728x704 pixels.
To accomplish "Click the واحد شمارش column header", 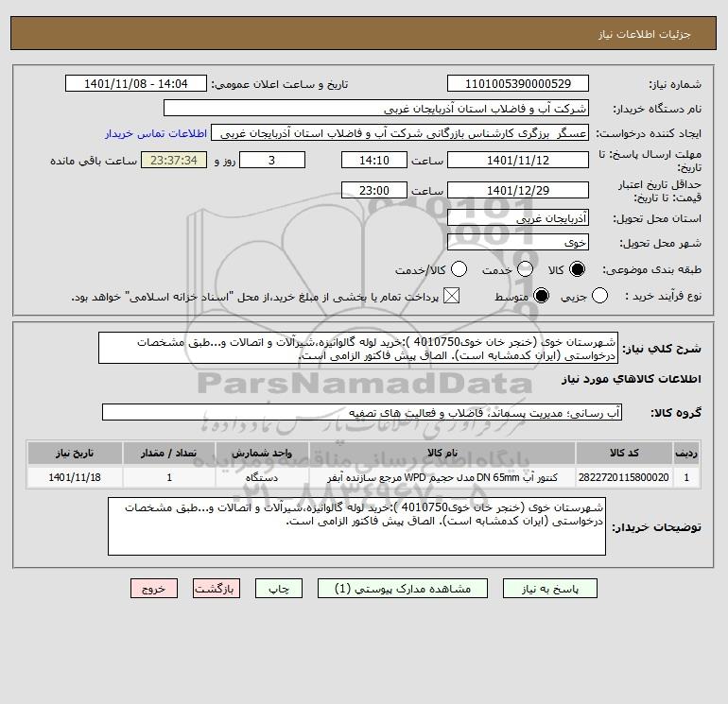I will tap(262, 453).
